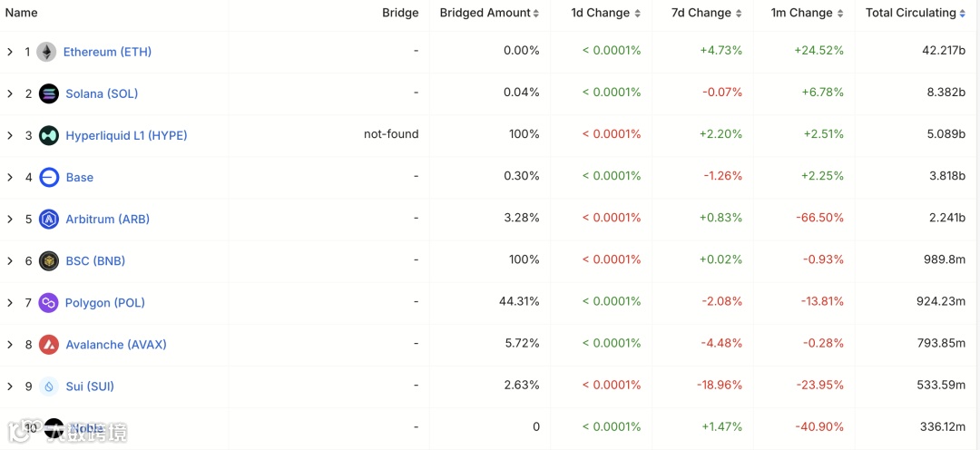Open the Arbitrum (ARB) chain link
Image resolution: width=980 pixels, height=450 pixels.
[107, 219]
